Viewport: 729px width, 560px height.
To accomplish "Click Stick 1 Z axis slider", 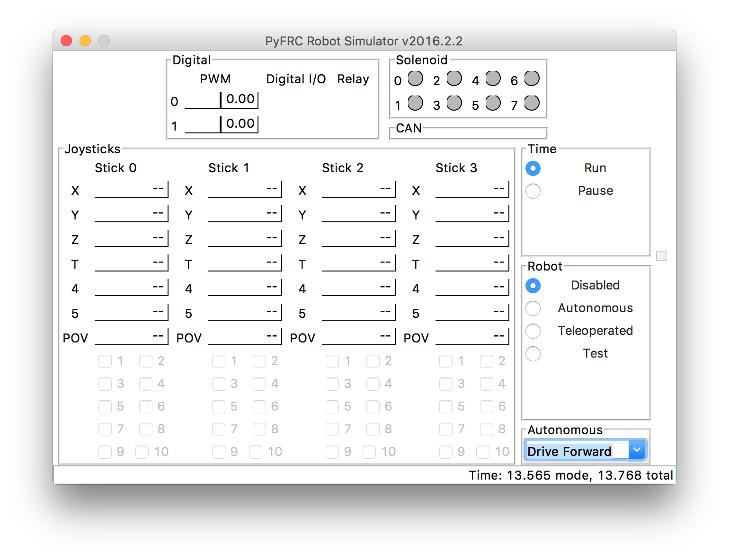I will [245, 238].
